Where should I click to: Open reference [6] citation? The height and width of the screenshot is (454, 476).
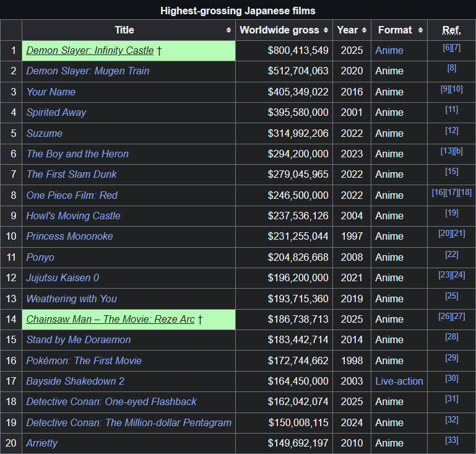(x=447, y=48)
